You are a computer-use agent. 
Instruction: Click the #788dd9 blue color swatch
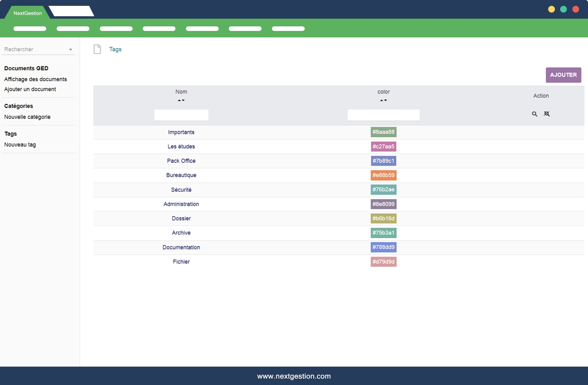pyautogui.click(x=383, y=247)
